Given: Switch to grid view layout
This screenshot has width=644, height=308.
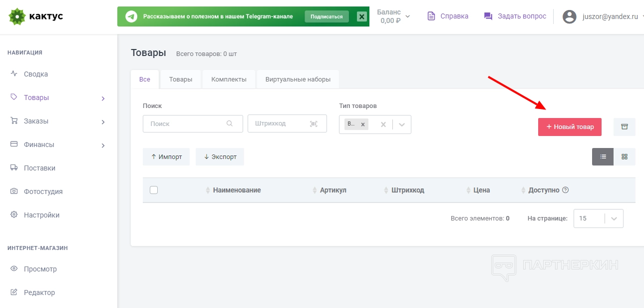Looking at the screenshot, I should pyautogui.click(x=625, y=156).
